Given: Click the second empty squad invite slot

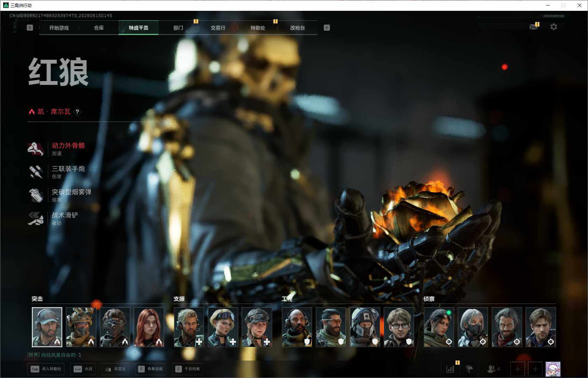Looking at the screenshot, I should 535,369.
